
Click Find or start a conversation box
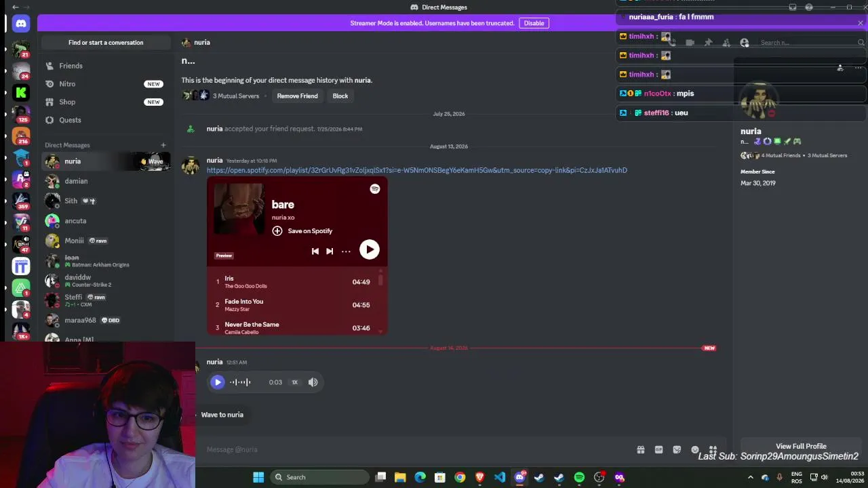point(106,43)
